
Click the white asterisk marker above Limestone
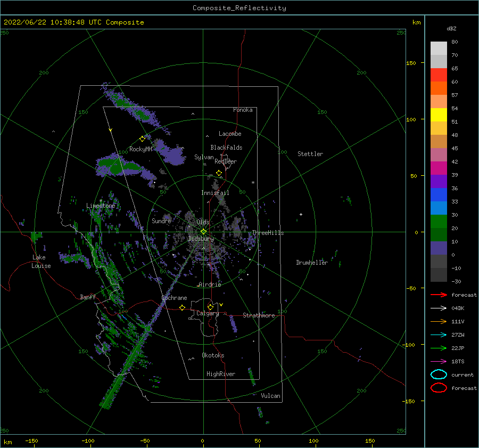(x=101, y=201)
